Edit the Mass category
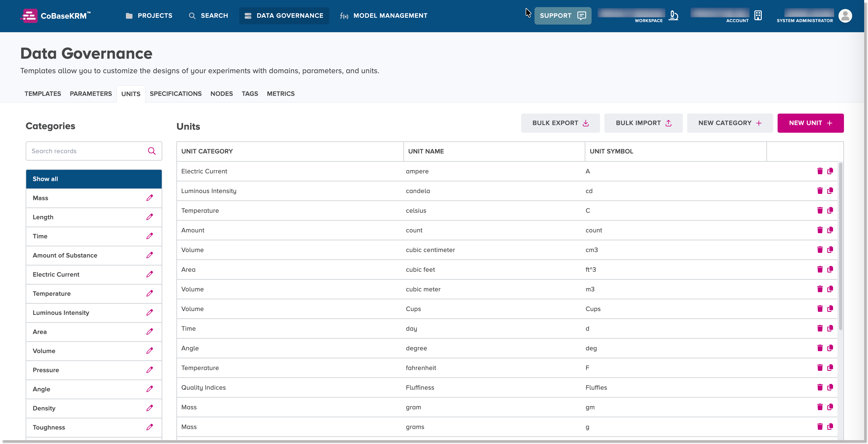868x444 pixels. [x=150, y=198]
